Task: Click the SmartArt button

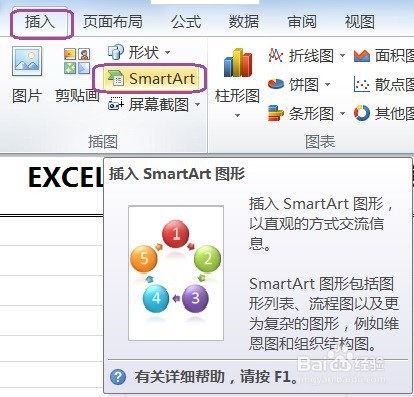Action: 150,79
